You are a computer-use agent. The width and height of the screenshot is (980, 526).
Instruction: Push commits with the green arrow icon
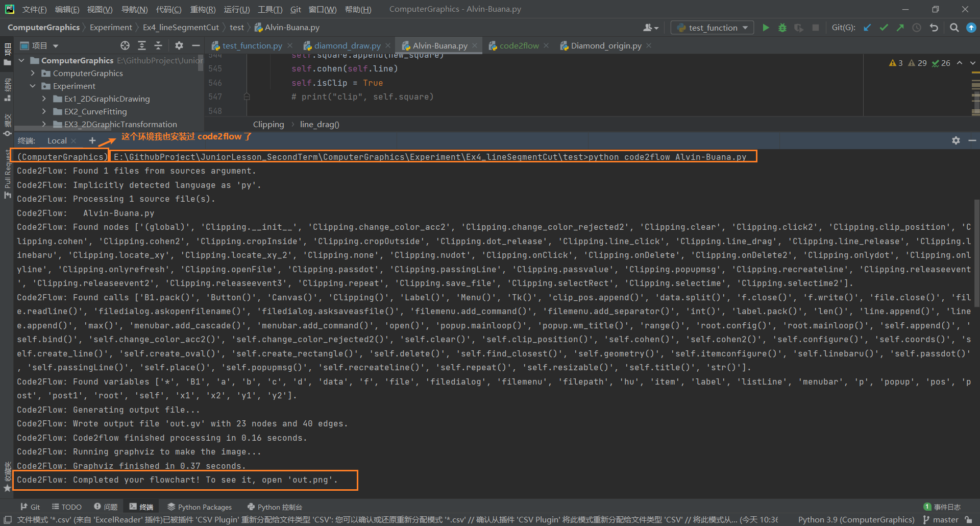pos(900,28)
